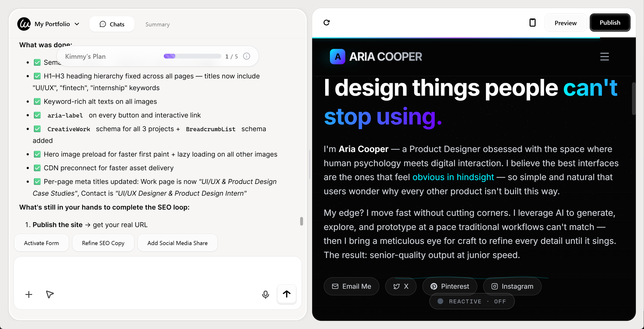Open the site hamburger menu

click(604, 57)
